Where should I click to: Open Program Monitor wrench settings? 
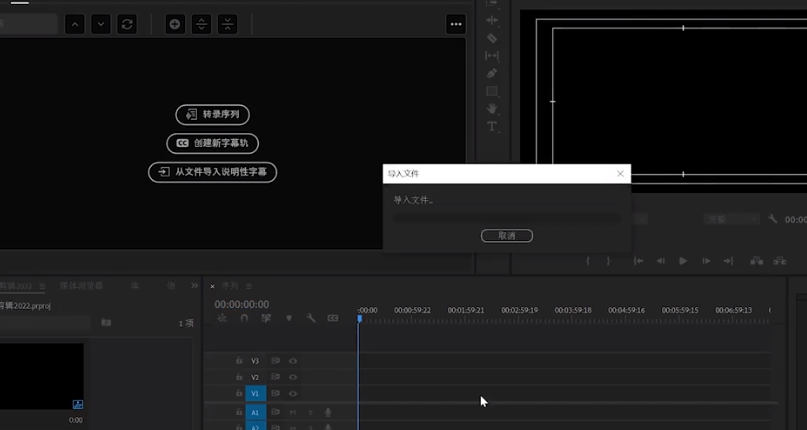pyautogui.click(x=773, y=219)
